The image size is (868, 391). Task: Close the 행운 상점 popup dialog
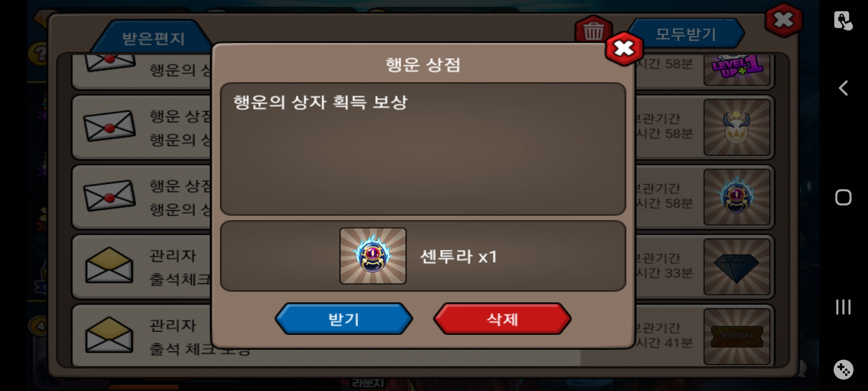[624, 49]
